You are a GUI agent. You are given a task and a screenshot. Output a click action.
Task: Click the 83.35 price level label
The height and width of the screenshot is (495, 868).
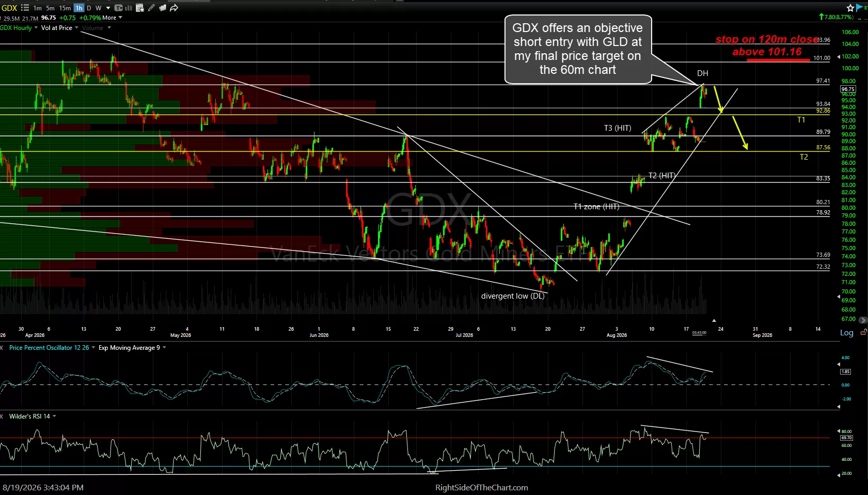(823, 179)
